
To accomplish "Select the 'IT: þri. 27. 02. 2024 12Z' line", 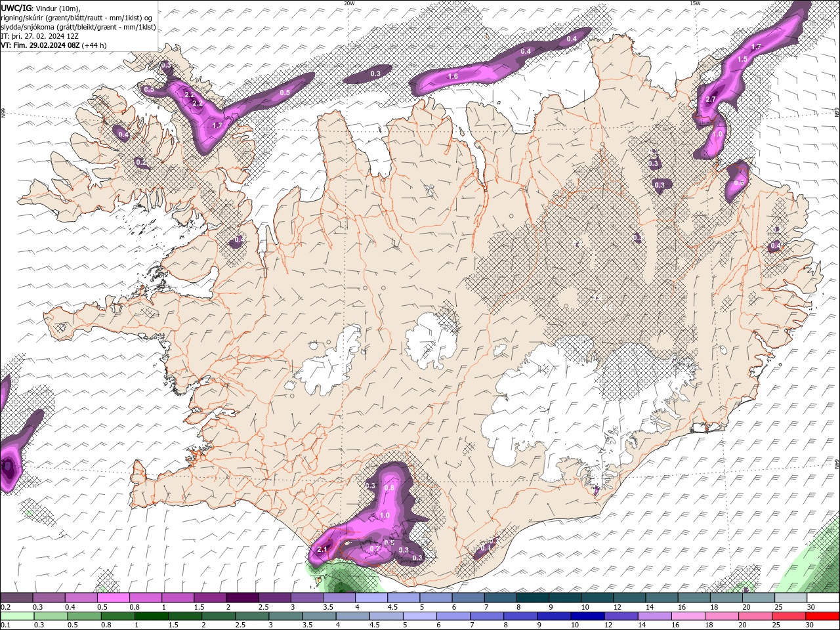I will [x=40, y=36].
